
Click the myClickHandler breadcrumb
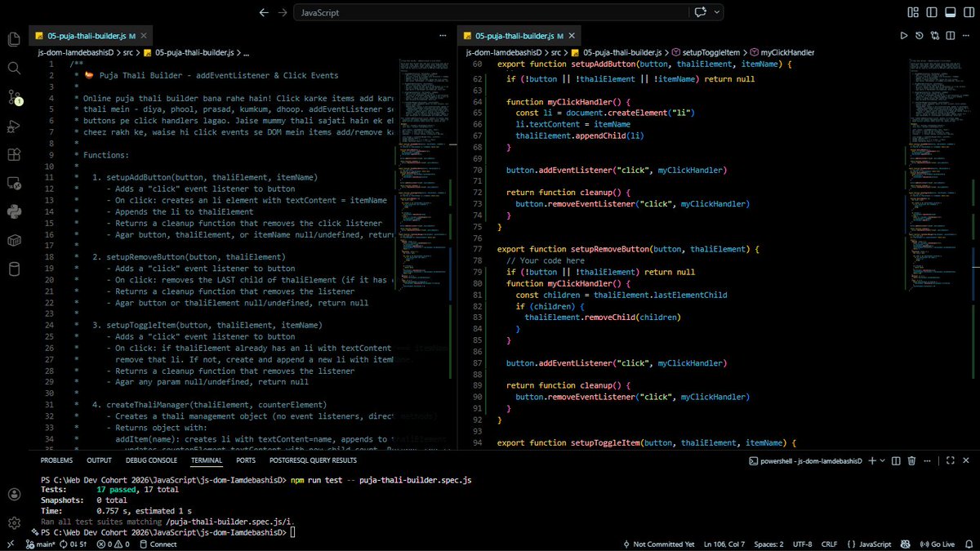pos(782,52)
